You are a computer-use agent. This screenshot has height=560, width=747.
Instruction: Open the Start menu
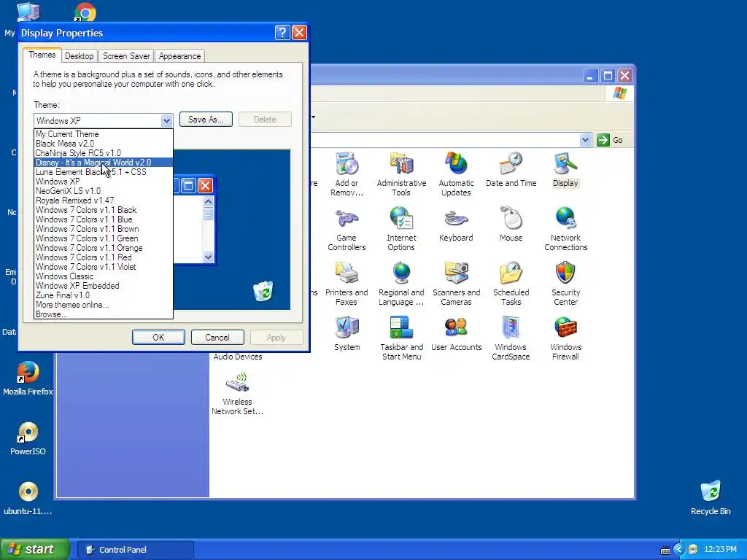click(35, 550)
